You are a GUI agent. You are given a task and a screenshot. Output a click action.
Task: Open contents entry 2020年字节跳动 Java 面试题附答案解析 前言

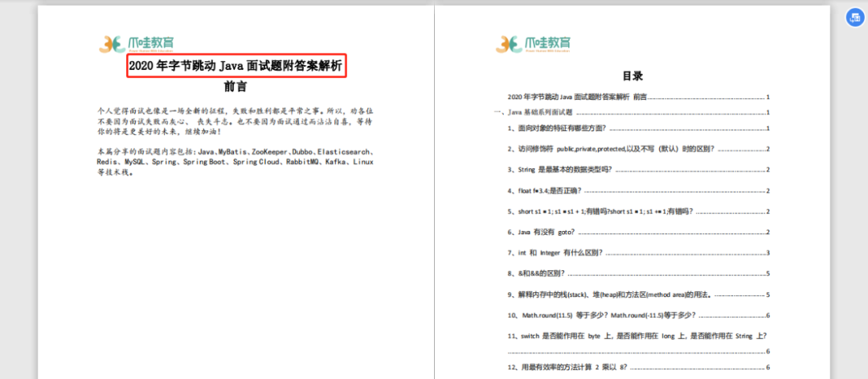[x=638, y=97]
